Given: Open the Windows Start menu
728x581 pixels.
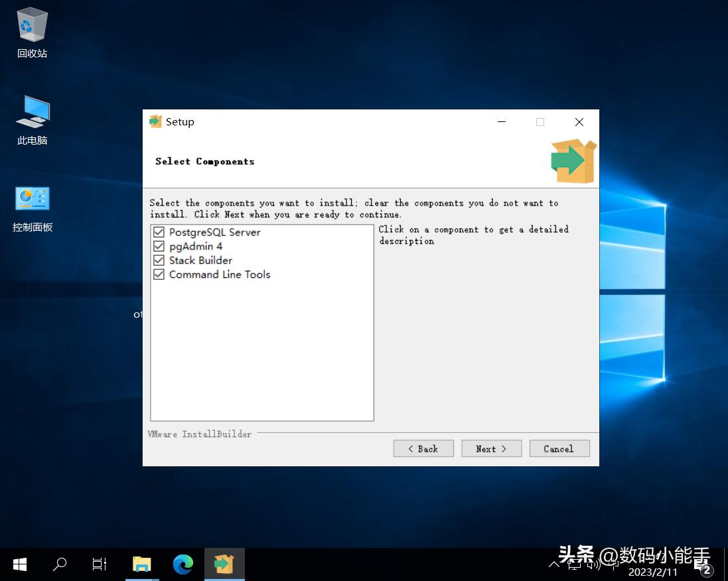Looking at the screenshot, I should [20, 564].
